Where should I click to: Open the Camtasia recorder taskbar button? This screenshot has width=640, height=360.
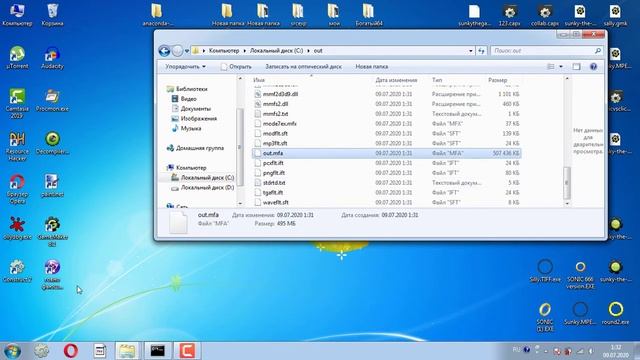(187, 351)
